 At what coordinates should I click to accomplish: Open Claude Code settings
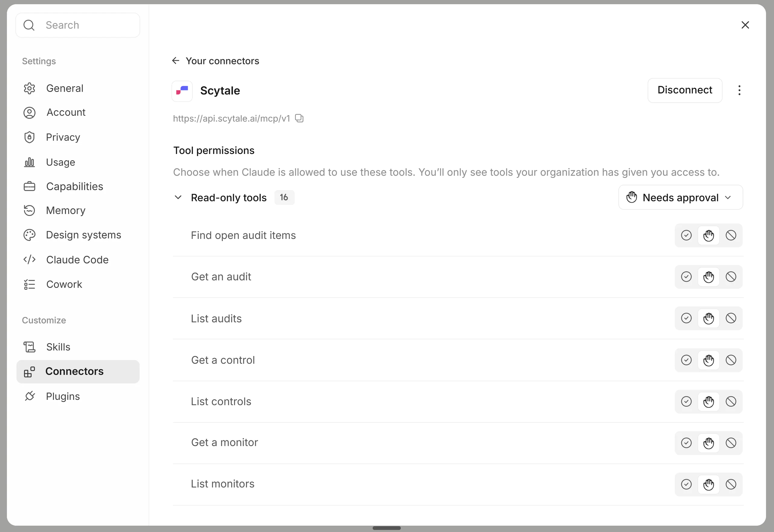click(x=78, y=260)
